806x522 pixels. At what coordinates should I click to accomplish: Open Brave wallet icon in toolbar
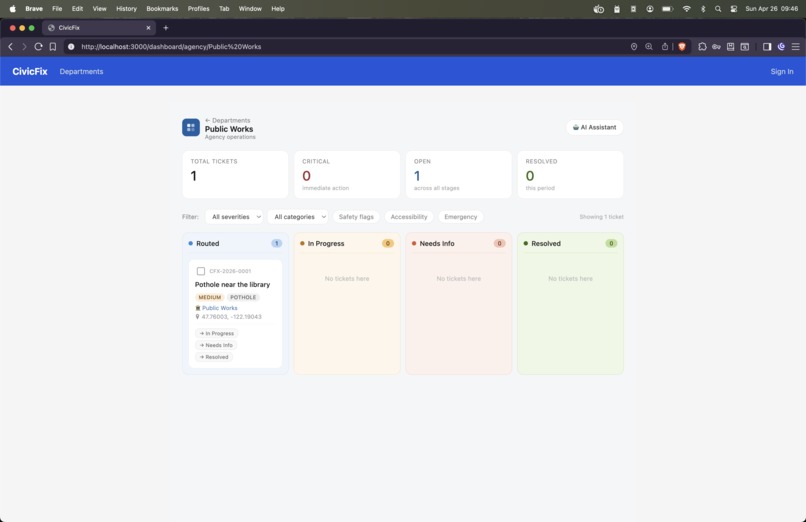[744, 47]
